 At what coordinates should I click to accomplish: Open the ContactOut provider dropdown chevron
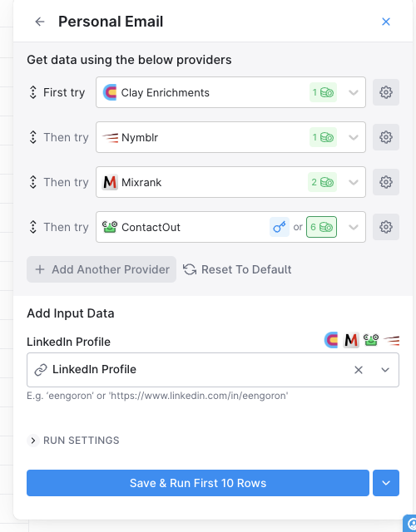tap(353, 227)
